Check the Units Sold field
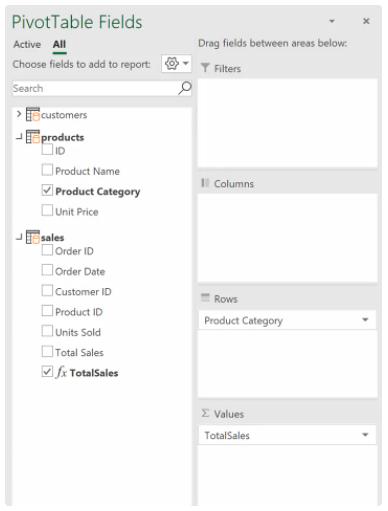 [47, 331]
